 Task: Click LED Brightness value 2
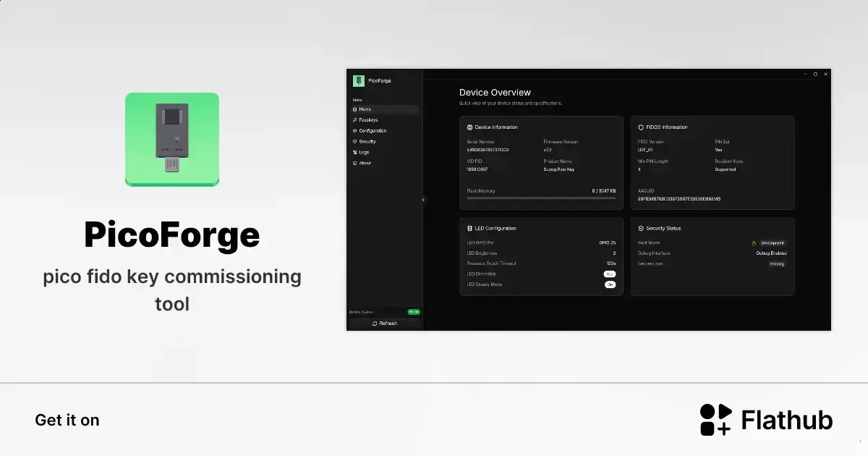click(x=614, y=253)
